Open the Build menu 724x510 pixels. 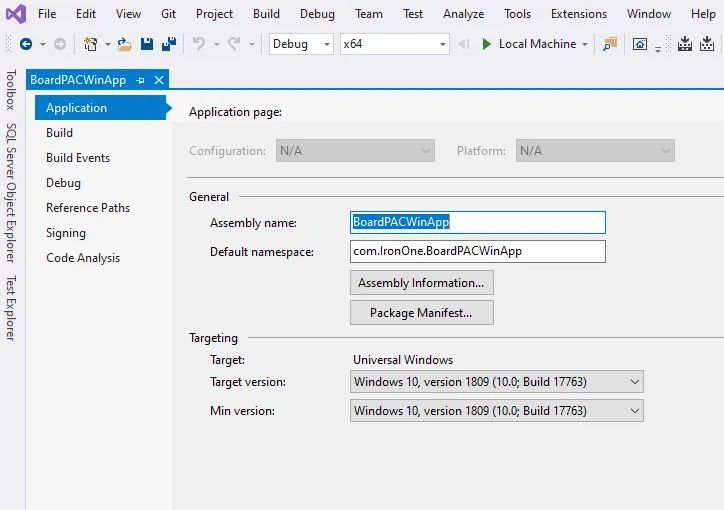point(266,14)
